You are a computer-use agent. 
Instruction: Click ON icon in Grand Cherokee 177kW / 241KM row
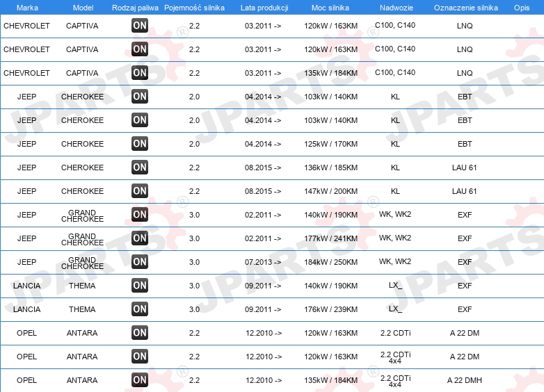140,238
